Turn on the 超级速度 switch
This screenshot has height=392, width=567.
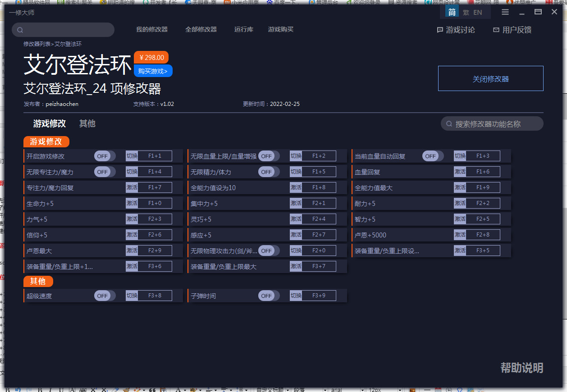click(x=104, y=296)
